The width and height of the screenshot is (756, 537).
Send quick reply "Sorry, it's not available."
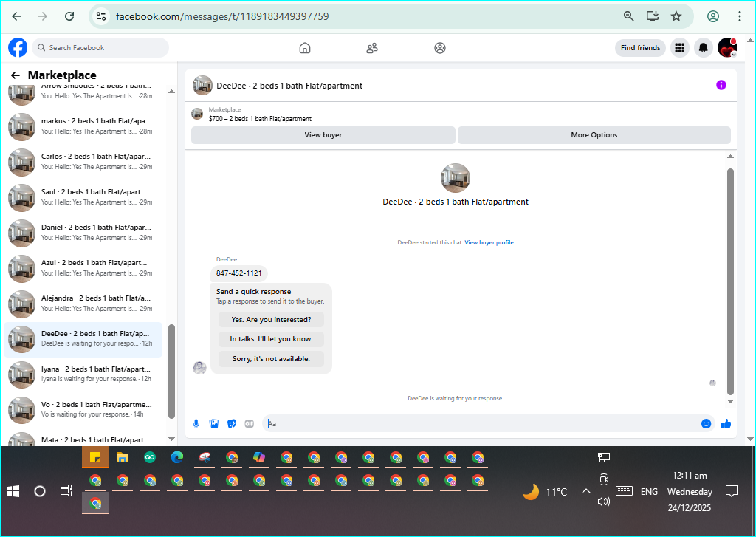271,358
